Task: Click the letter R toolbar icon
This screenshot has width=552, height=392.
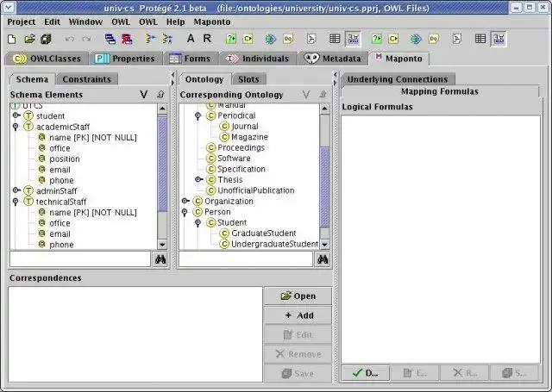Action: (207, 38)
